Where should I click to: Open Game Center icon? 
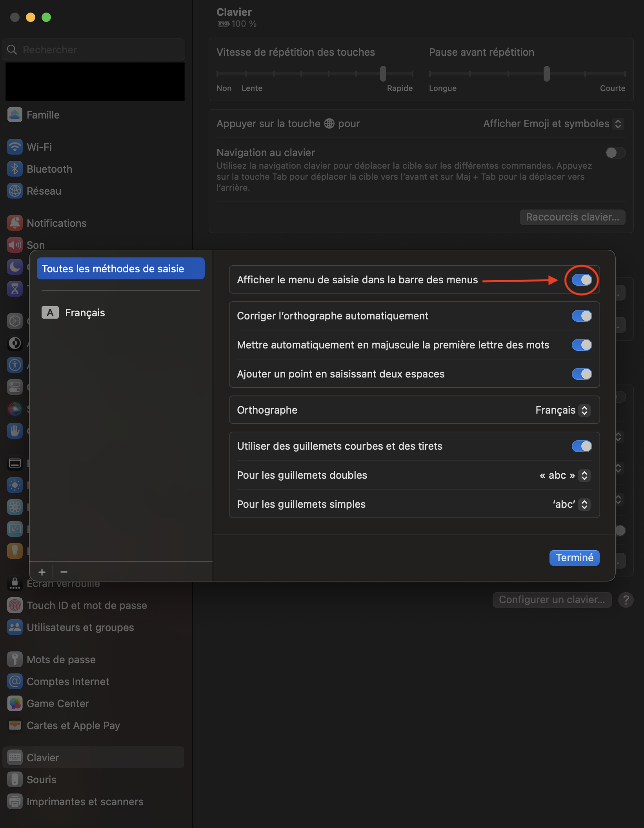point(15,704)
